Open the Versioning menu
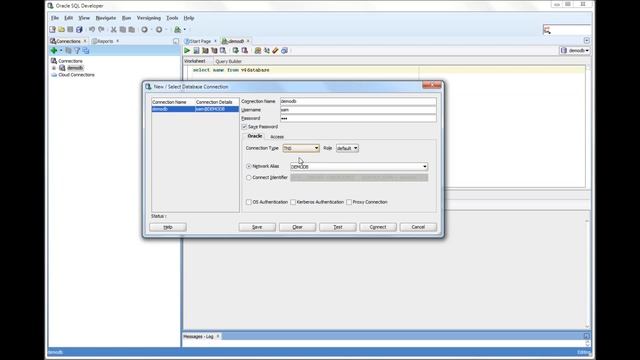The width and height of the screenshot is (640, 360). tap(149, 18)
